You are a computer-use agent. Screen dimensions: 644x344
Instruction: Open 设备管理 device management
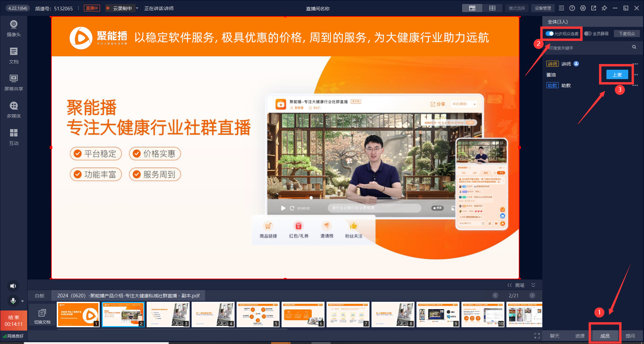pyautogui.click(x=543, y=8)
